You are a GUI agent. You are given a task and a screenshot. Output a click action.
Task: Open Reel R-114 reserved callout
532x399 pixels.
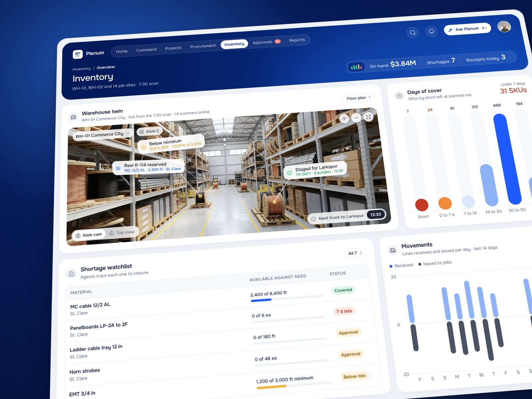[x=149, y=167]
